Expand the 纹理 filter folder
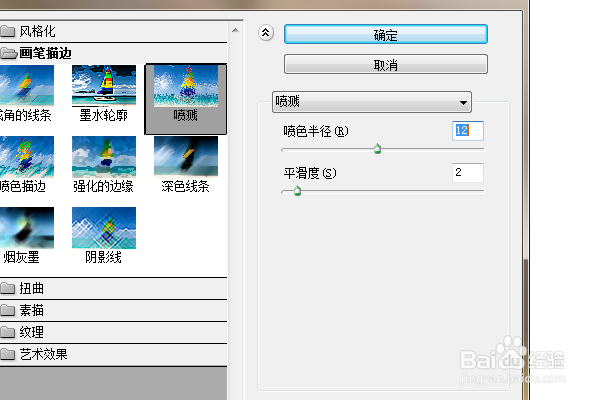600x400 pixels. [113, 332]
